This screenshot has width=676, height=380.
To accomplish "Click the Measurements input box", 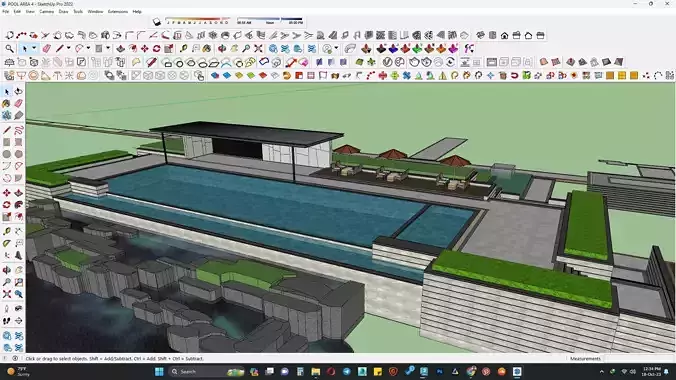I will pos(639,358).
